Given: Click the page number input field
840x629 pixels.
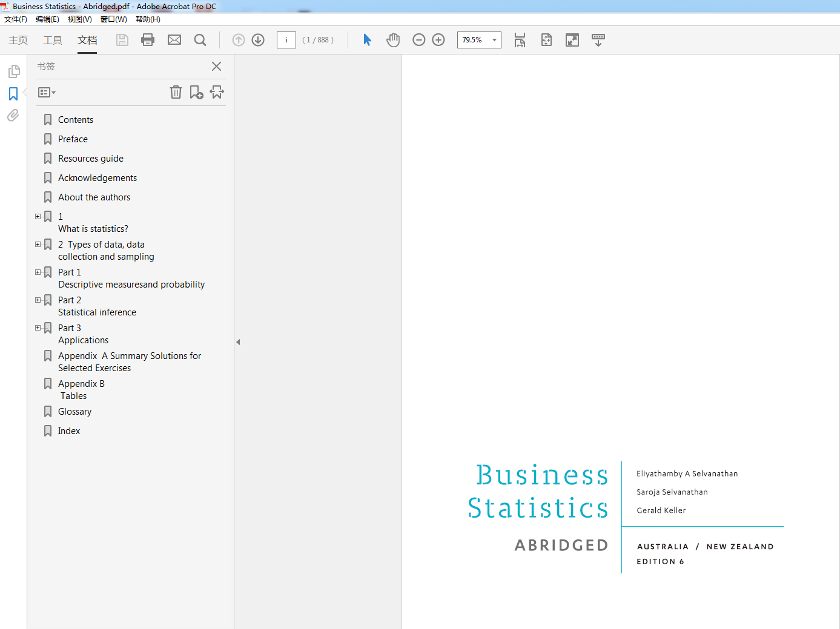Looking at the screenshot, I should click(x=286, y=40).
